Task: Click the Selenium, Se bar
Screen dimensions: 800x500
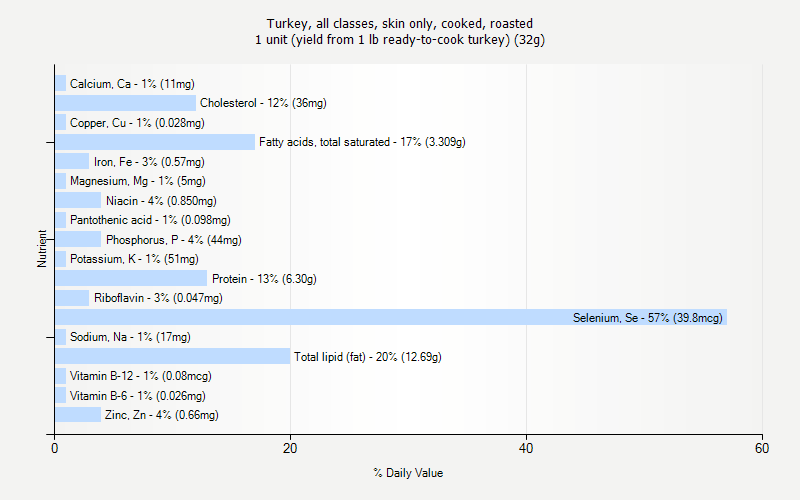Action: point(390,317)
